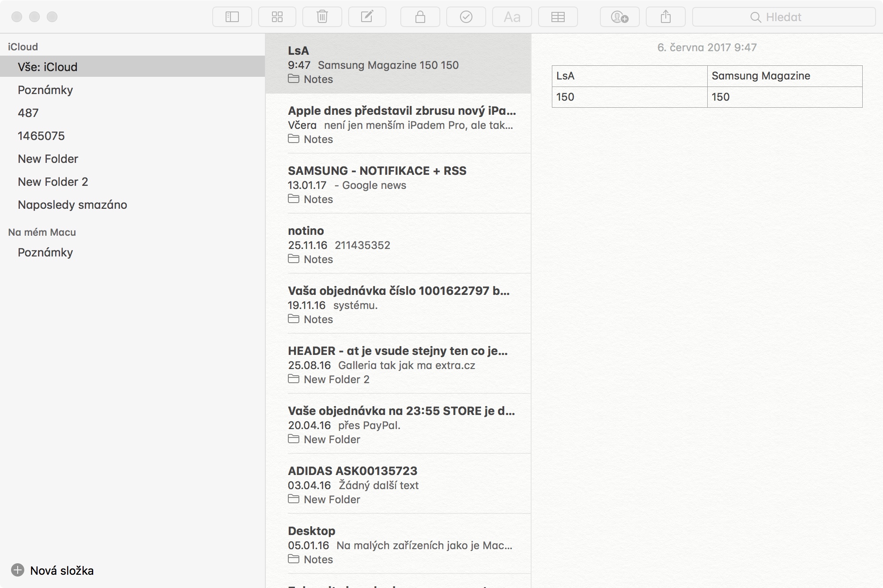Add people to this note icon
The image size is (883, 588).
pos(620,17)
